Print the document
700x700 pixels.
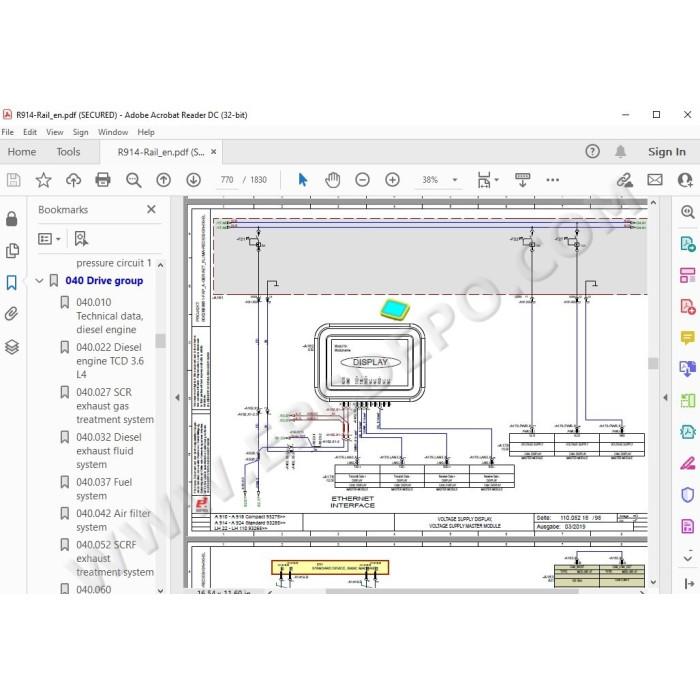103,180
